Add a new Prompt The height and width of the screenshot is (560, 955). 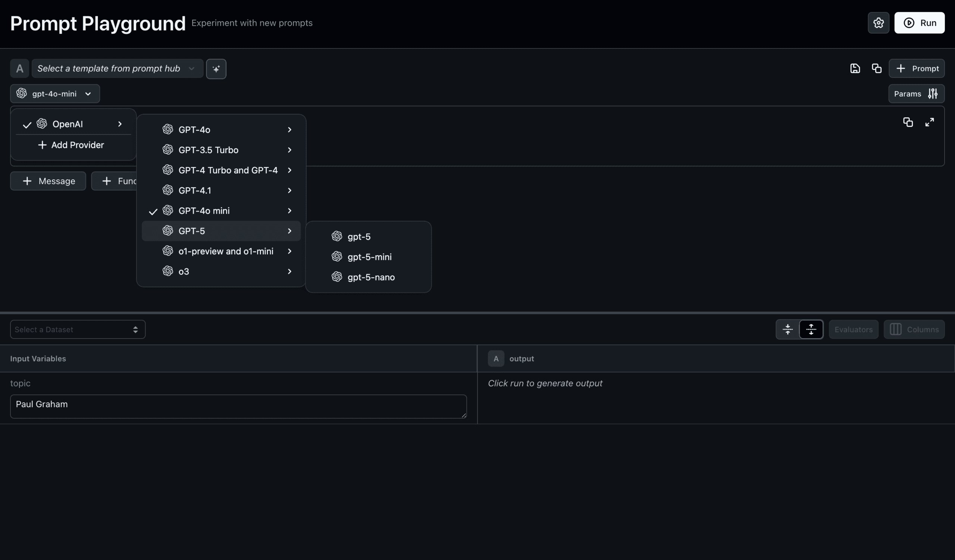916,69
